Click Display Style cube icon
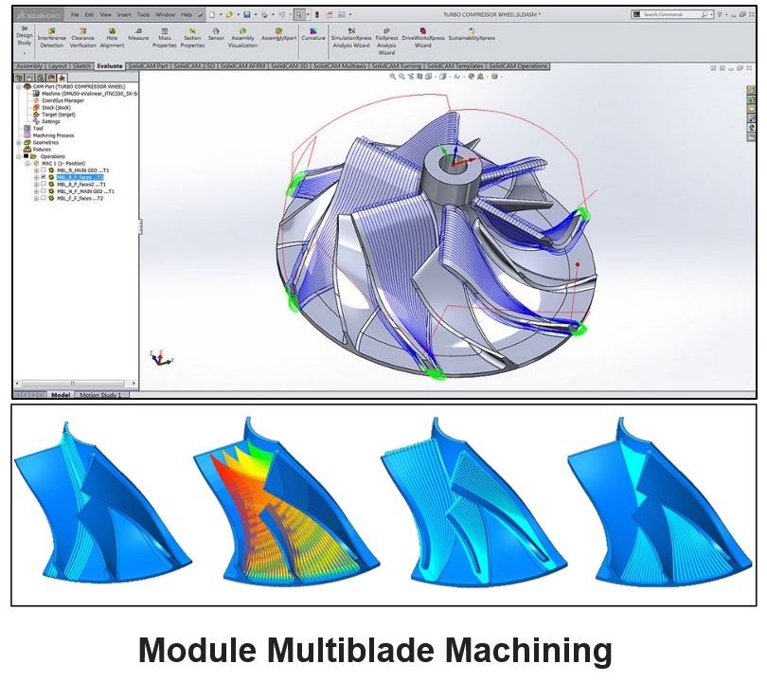767x700 pixels. coord(443,77)
